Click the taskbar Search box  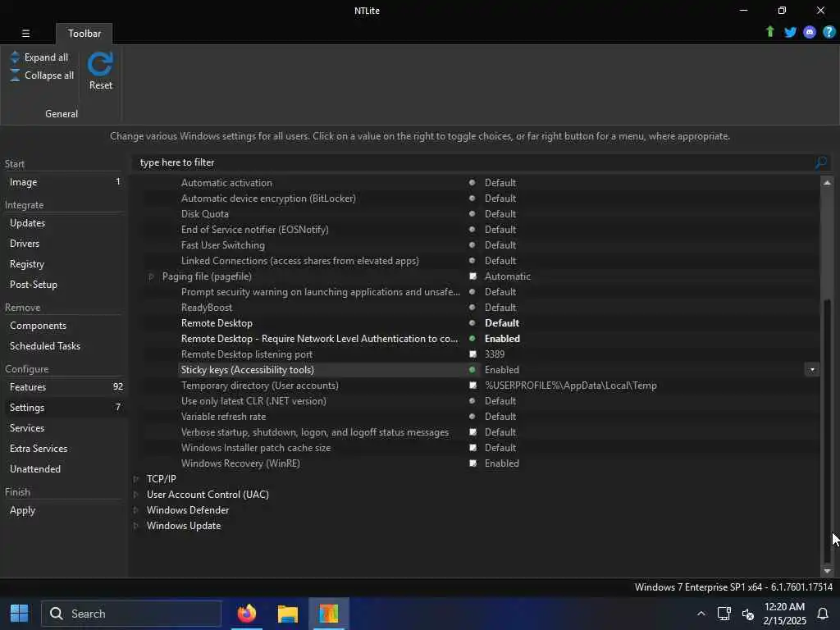tap(131, 614)
